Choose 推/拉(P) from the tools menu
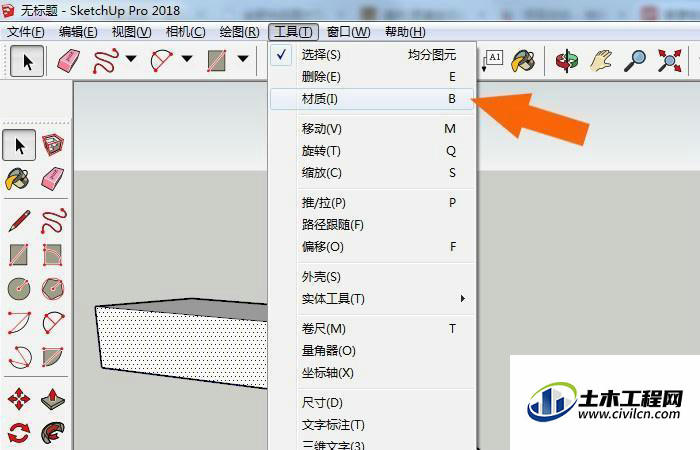 [x=371, y=203]
